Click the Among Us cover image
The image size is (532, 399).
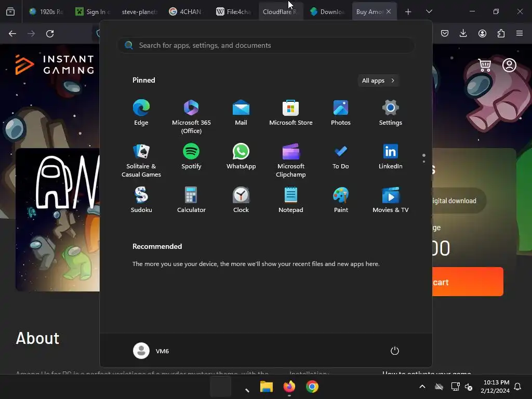(x=58, y=220)
